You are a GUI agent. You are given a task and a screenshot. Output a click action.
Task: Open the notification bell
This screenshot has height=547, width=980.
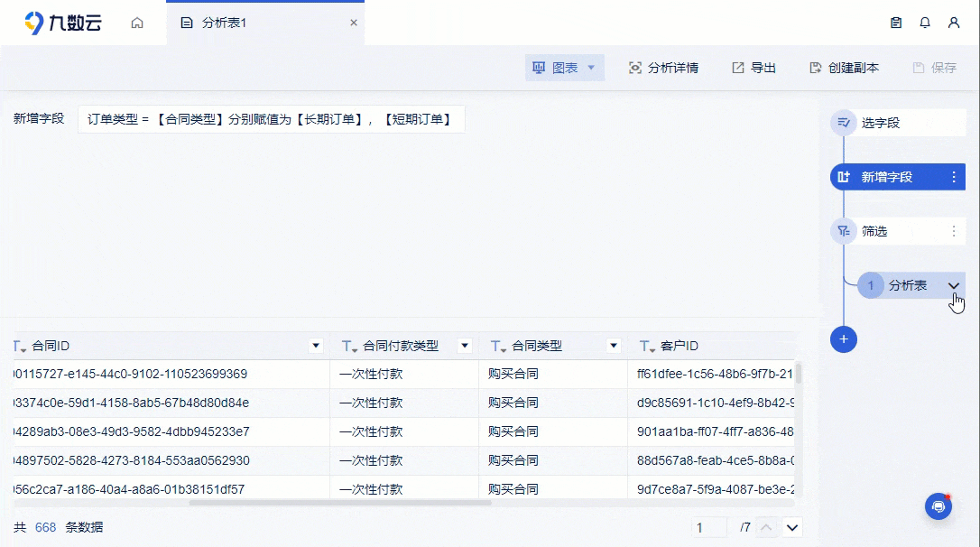pyautogui.click(x=925, y=22)
